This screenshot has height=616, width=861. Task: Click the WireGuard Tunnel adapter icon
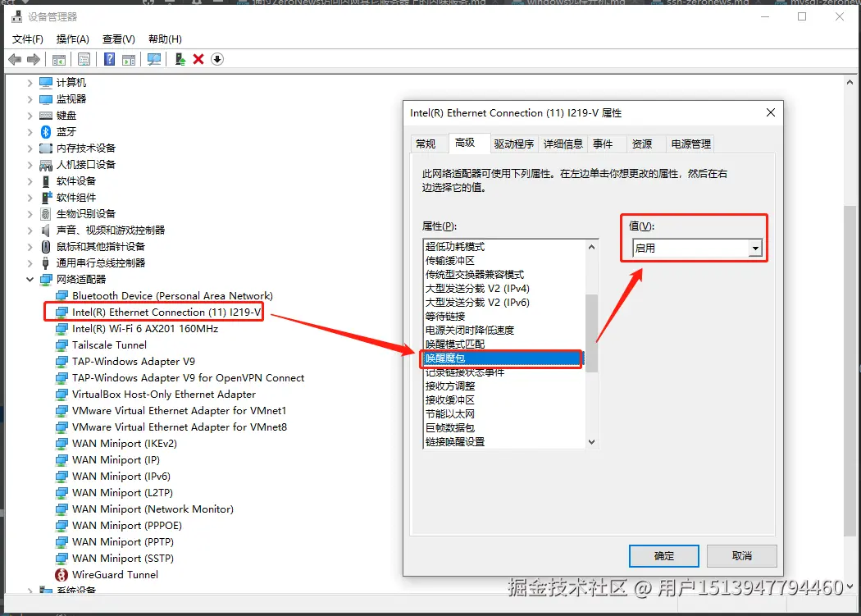coord(61,575)
